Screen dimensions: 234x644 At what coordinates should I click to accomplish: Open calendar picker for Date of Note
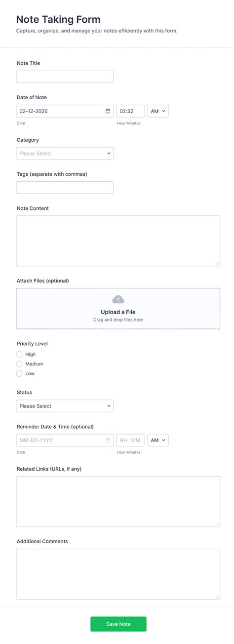tap(108, 111)
